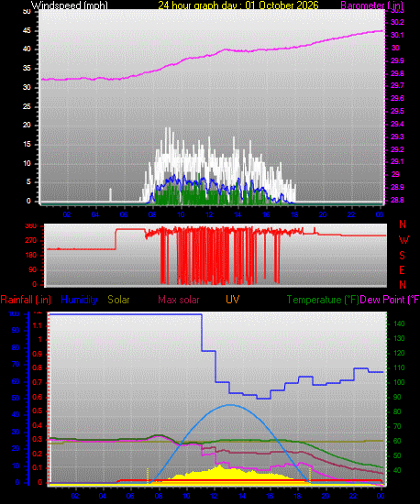This screenshot has width=420, height=504.
Task: Click the 45 mph windspeed axis value
Action: (x=27, y=31)
